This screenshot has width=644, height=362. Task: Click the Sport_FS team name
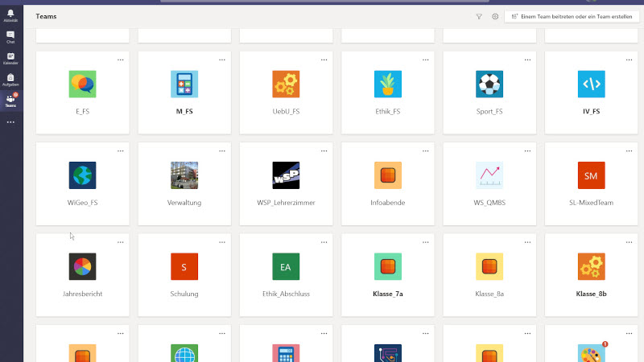click(489, 111)
